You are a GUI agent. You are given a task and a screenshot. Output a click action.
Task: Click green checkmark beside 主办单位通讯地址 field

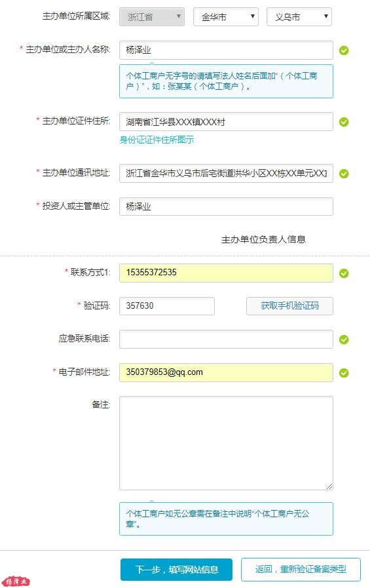click(344, 174)
